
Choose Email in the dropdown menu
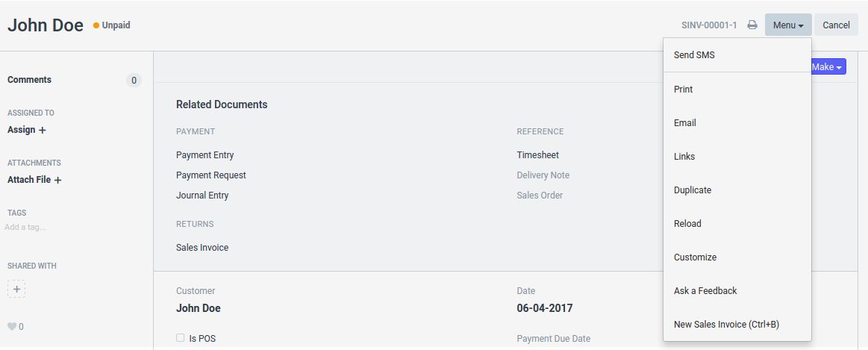685,123
